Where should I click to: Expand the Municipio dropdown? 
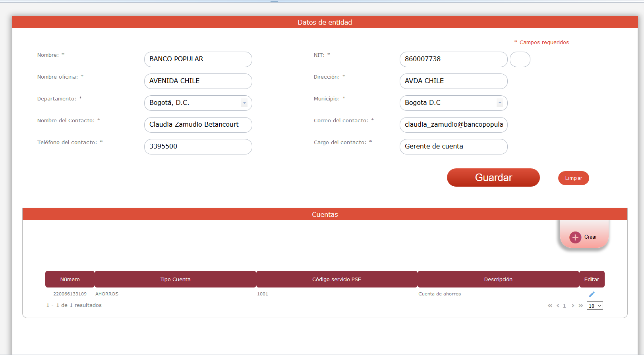500,103
